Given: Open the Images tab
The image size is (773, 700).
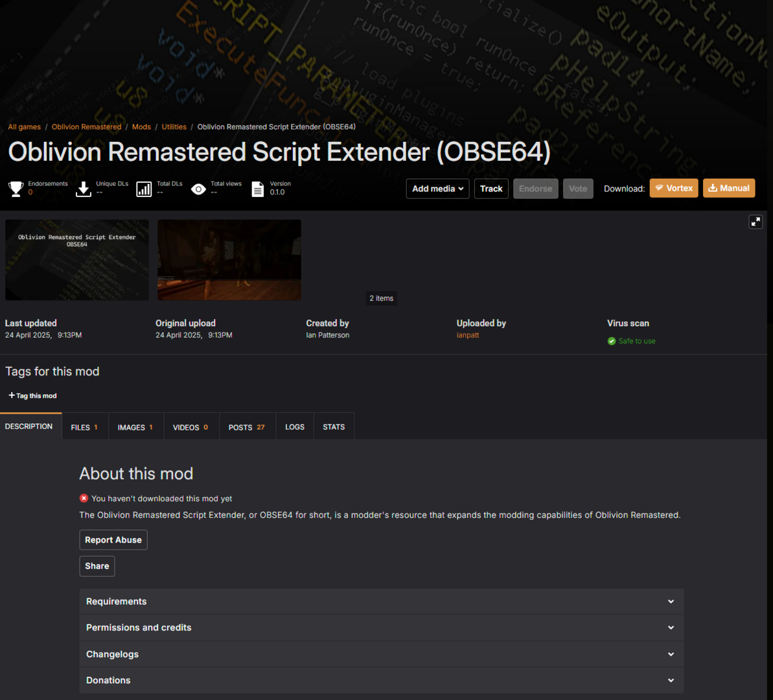Looking at the screenshot, I should 135,427.
